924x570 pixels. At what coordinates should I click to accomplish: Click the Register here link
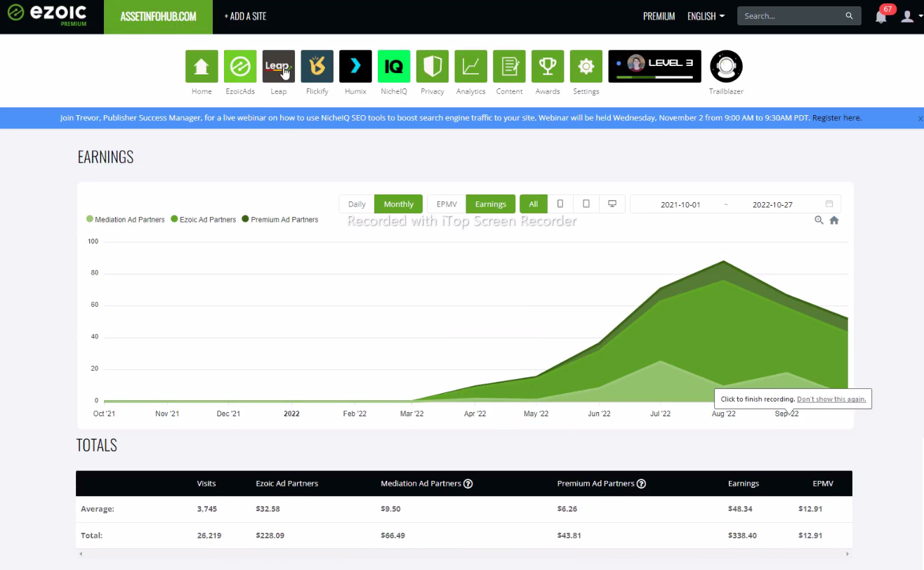(x=837, y=118)
